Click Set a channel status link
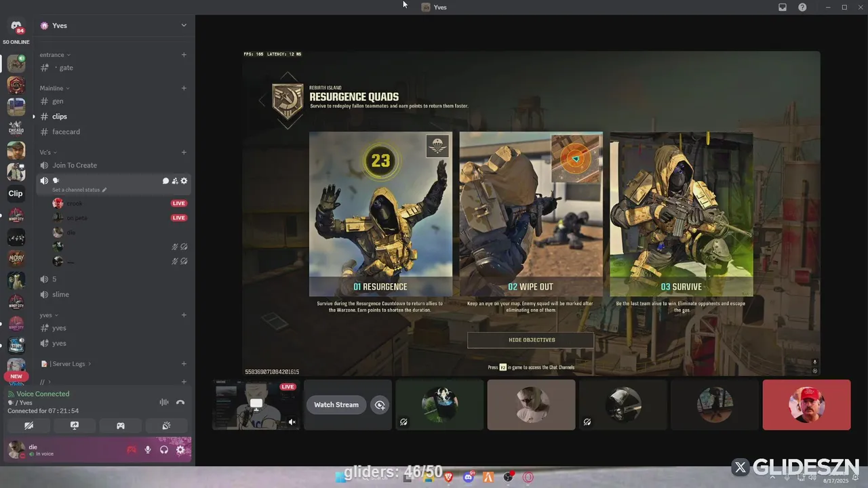868x488 pixels. [75, 190]
